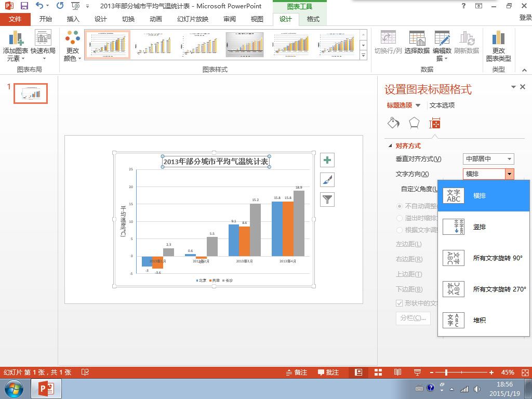Viewport: 532px width, 399px height.
Task: Switch to normal view in status bar
Action: coord(358,373)
